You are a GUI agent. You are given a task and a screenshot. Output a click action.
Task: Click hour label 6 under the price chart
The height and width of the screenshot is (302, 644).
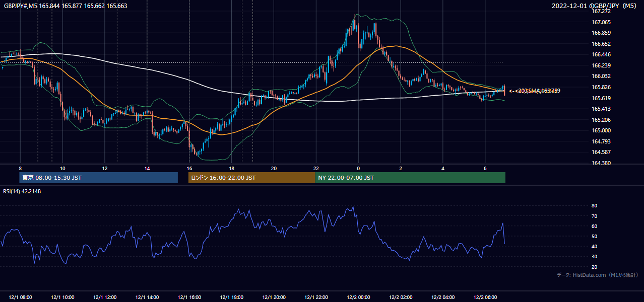click(485, 168)
